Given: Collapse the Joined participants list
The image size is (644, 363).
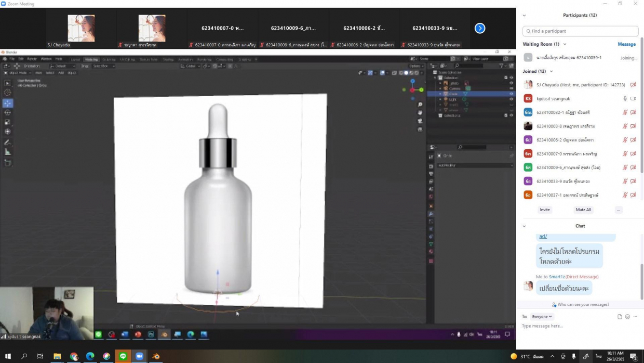Looking at the screenshot, I should point(551,71).
